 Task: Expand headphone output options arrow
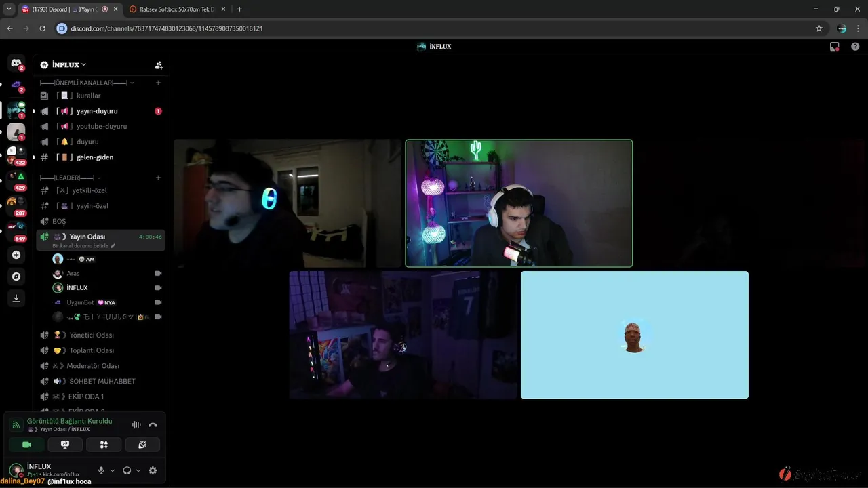(138, 470)
